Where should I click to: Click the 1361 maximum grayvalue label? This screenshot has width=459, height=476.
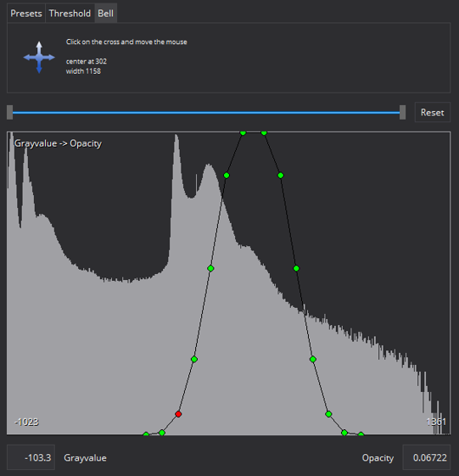click(436, 422)
